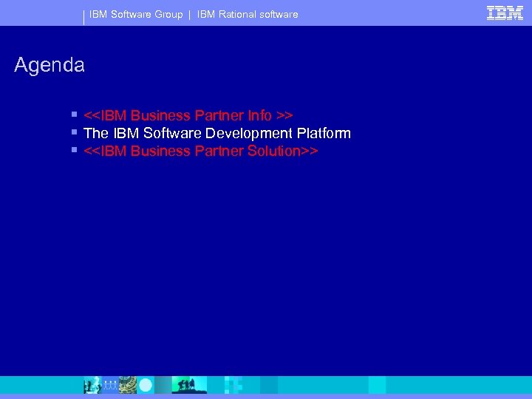Click "IBM Software Group" header text
532x399 pixels.
point(136,14)
